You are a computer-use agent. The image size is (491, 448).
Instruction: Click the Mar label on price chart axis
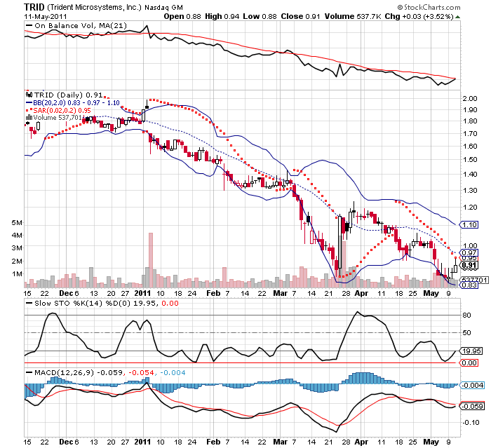pyautogui.click(x=280, y=293)
